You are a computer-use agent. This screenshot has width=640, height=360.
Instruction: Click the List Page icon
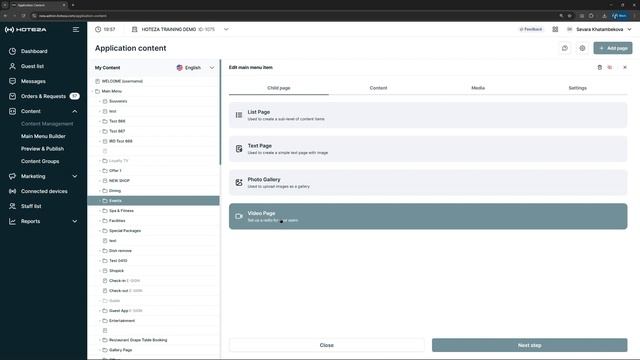(239, 115)
